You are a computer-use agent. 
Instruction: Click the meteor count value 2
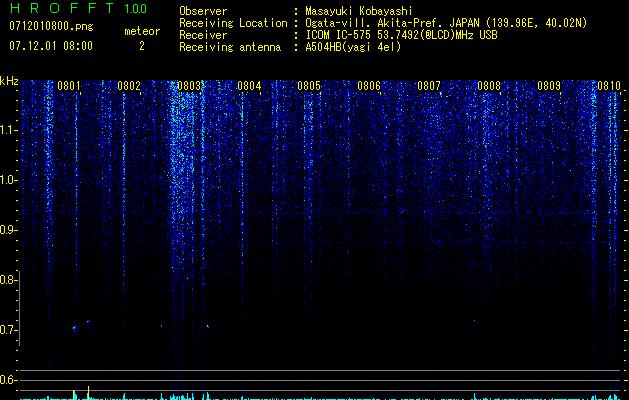pos(142,46)
